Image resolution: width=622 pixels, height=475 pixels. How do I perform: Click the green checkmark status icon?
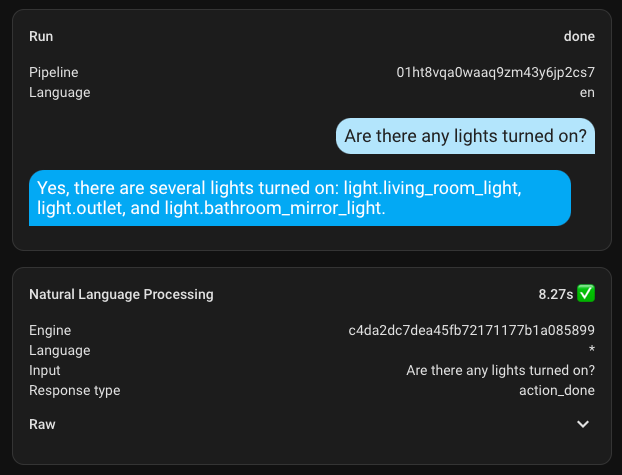[586, 294]
